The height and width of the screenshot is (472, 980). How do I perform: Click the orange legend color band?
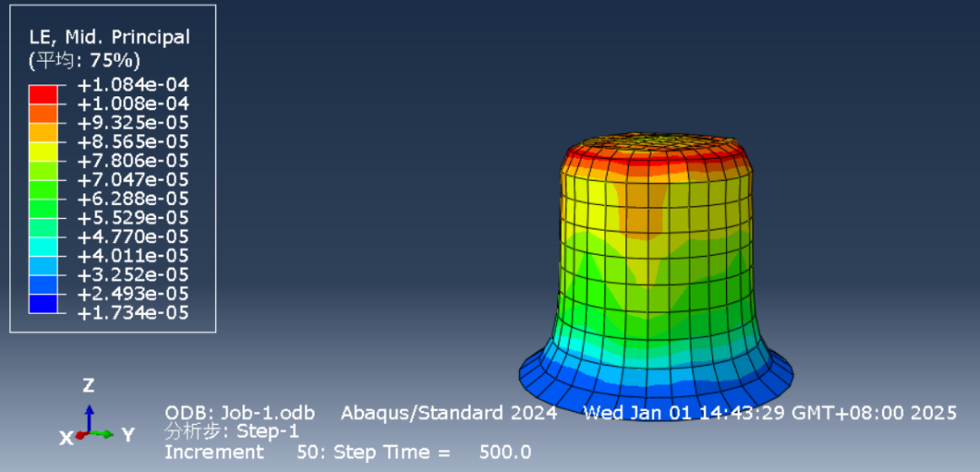(43, 113)
